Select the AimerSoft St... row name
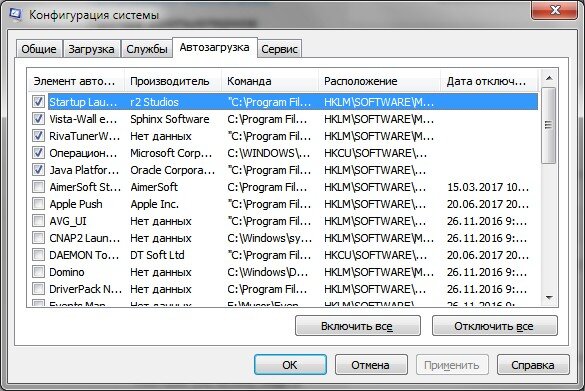The width and height of the screenshot is (585, 391). point(85,187)
